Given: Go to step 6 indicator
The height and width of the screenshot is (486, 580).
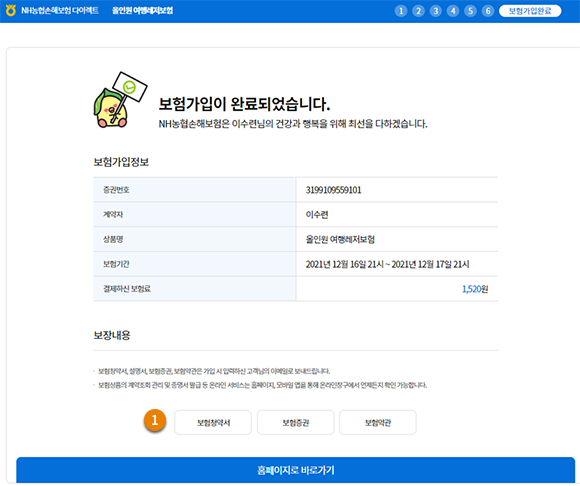Looking at the screenshot, I should coord(488,11).
